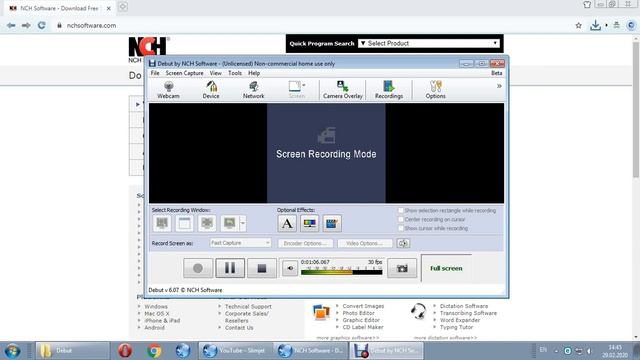The image size is (640, 360).
Task: Open the Windows Start menu
Action: click(x=12, y=351)
